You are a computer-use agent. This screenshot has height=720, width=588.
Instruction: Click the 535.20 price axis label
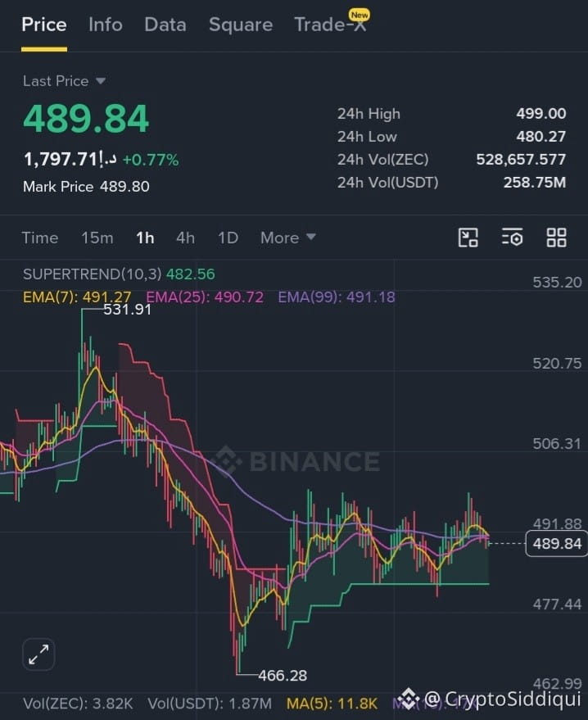click(557, 282)
